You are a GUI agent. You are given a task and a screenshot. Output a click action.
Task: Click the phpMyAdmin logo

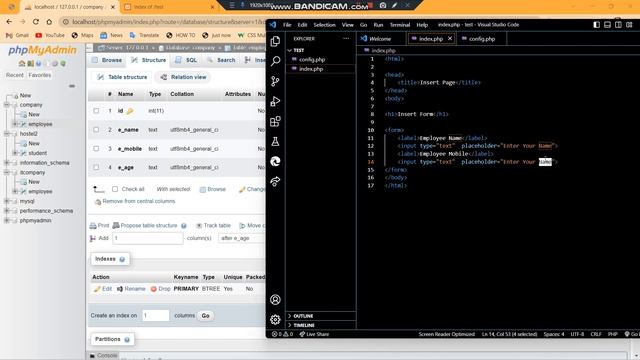(x=42, y=50)
